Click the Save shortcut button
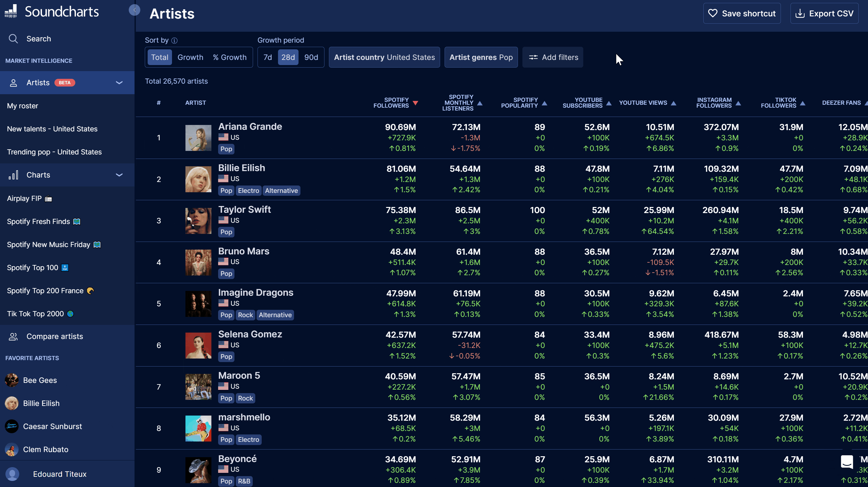868x487 pixels. click(x=741, y=13)
